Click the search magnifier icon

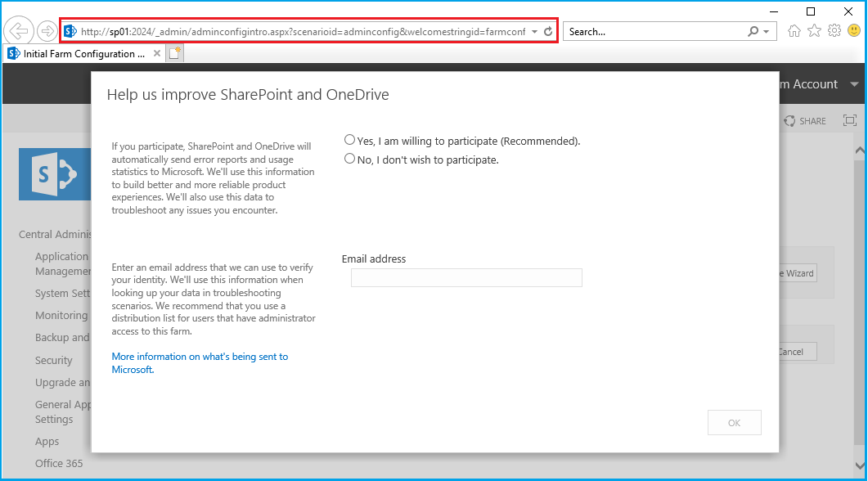tap(753, 31)
